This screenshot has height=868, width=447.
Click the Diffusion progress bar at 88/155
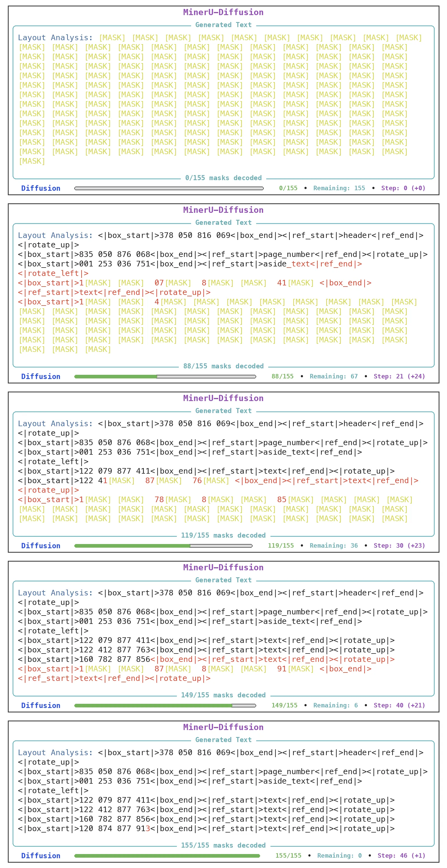click(165, 376)
